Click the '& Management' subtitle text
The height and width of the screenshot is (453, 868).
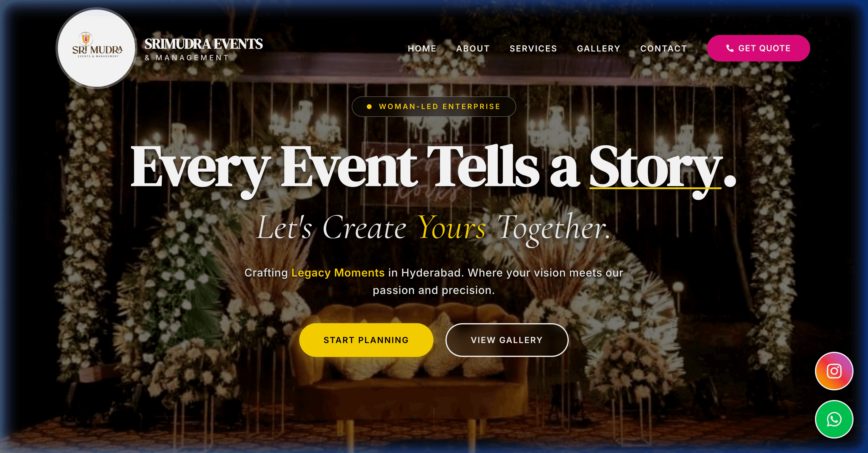tap(187, 58)
